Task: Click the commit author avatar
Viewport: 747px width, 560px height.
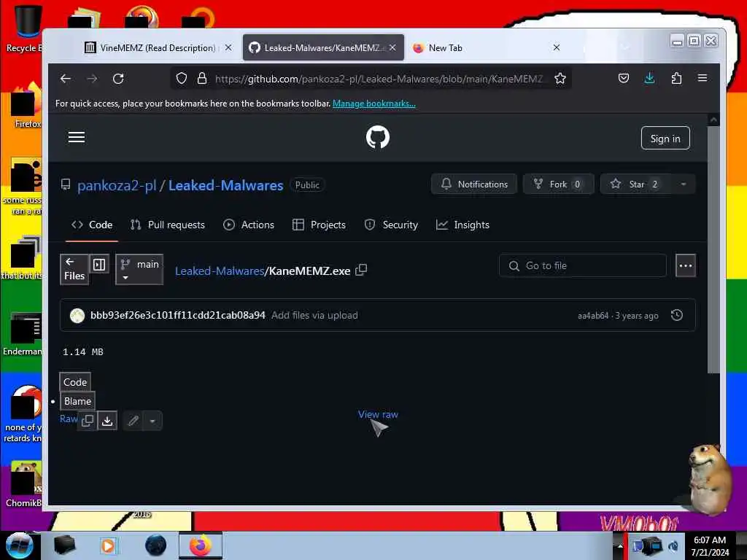Action: click(77, 315)
